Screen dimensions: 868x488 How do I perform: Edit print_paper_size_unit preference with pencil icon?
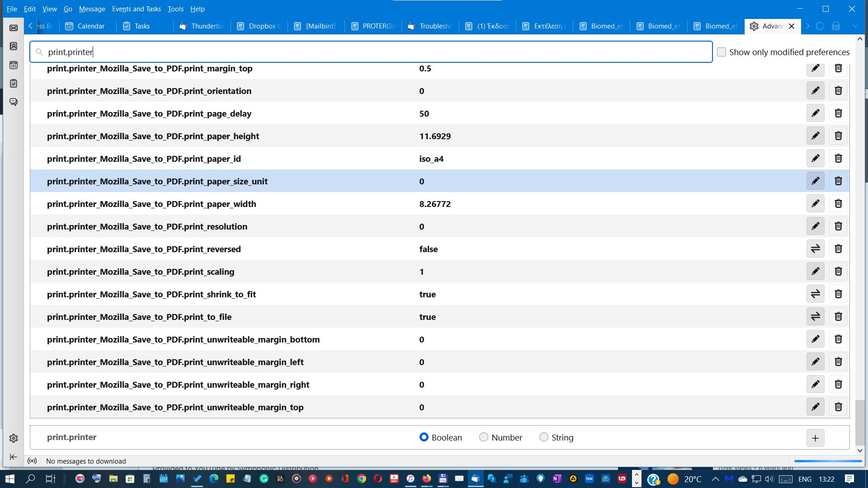tap(815, 181)
